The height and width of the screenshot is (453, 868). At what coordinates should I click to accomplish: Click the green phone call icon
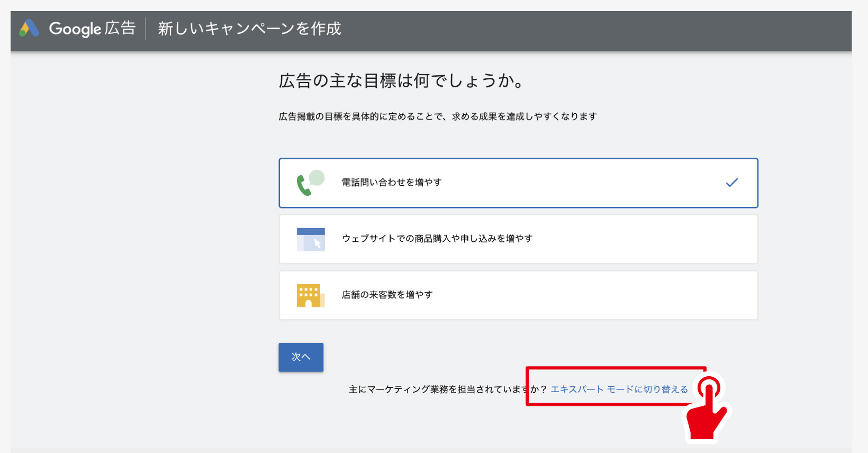pyautogui.click(x=310, y=183)
